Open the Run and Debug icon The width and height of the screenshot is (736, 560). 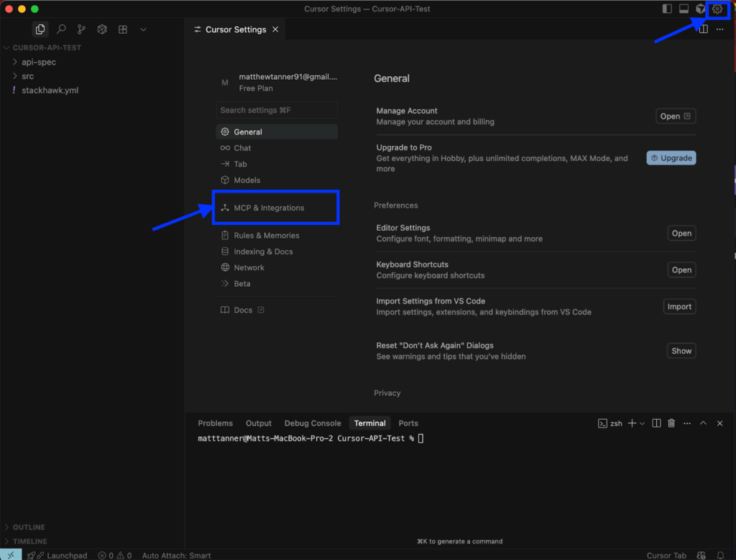102,29
